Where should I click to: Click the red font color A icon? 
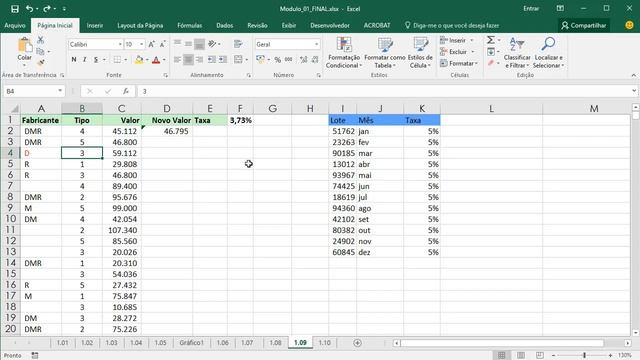pyautogui.click(x=156, y=60)
